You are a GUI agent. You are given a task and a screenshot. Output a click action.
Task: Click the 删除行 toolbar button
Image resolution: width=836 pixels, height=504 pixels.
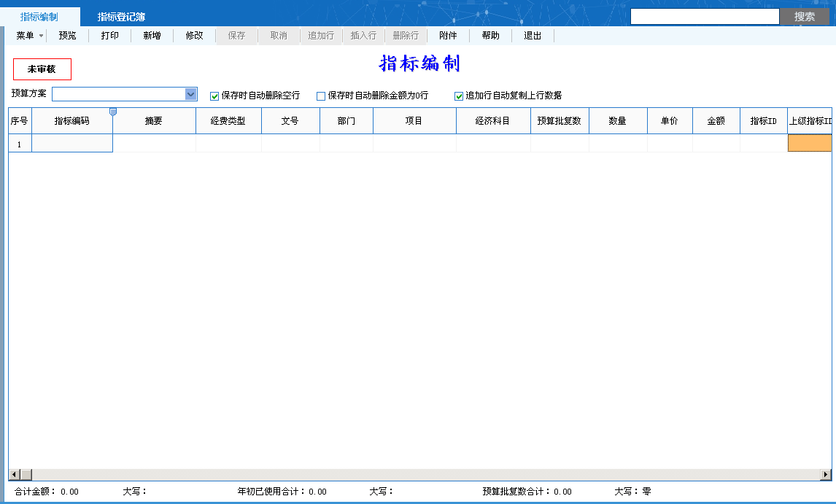point(406,36)
